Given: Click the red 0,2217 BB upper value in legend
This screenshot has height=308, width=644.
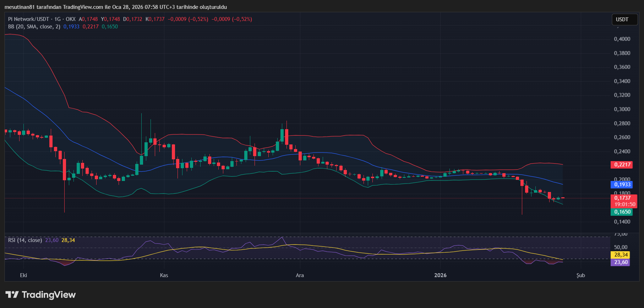Looking at the screenshot, I should point(91,27).
